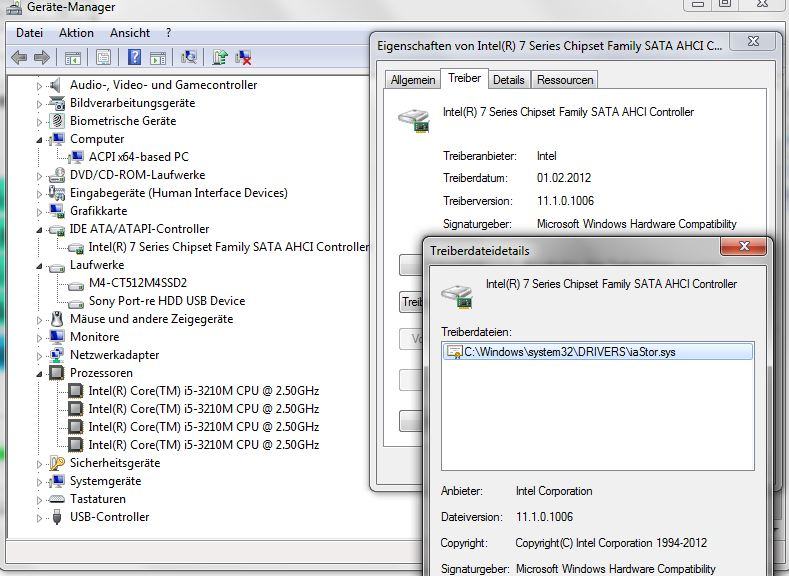Collapse the Computer node
Screen dimensions: 789x576
[x=39, y=140]
